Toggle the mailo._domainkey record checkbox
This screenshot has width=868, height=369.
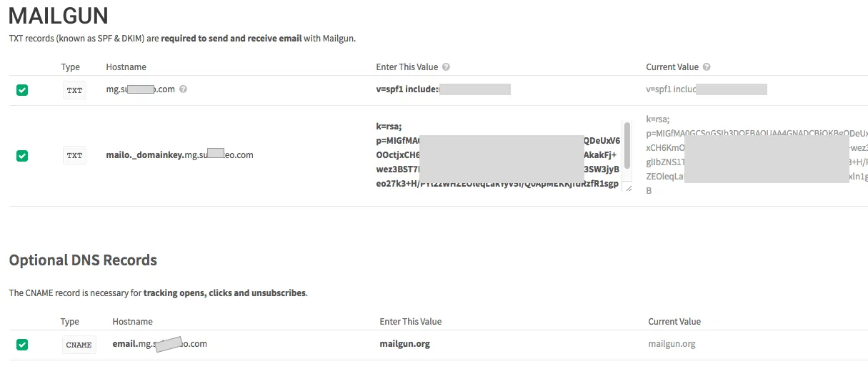[x=22, y=155]
